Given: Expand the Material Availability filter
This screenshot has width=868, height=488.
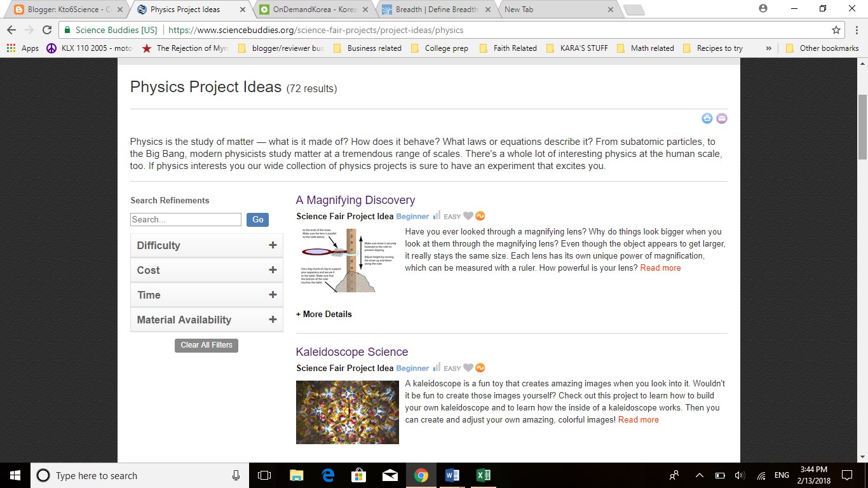Looking at the screenshot, I should coord(207,320).
